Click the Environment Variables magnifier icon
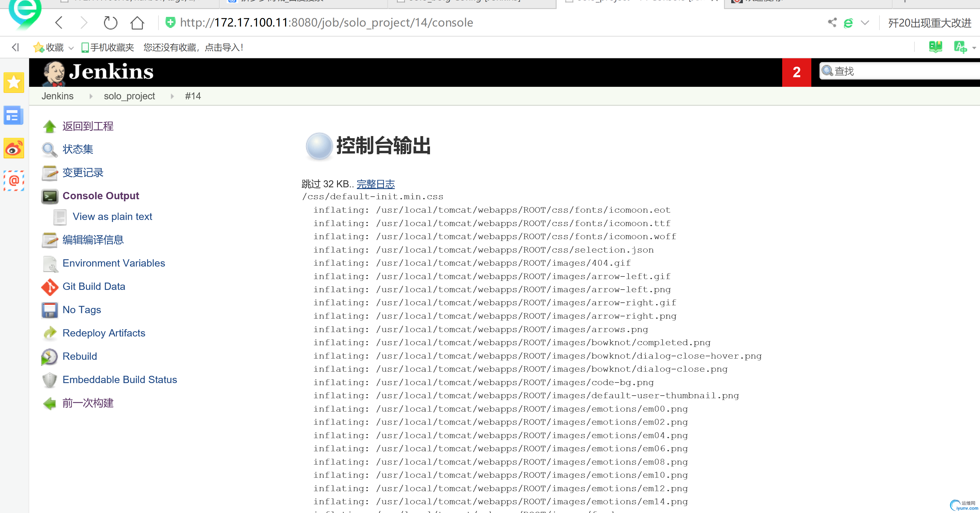This screenshot has height=513, width=980. [x=50, y=264]
